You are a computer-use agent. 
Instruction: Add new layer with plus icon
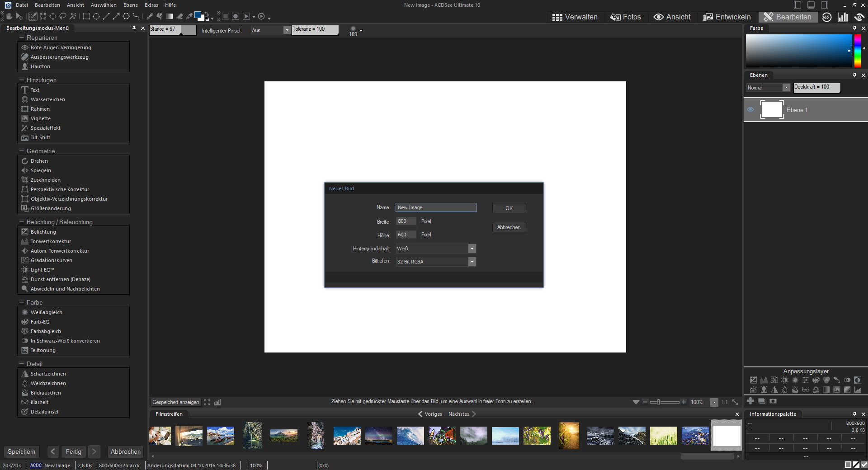[750, 401]
